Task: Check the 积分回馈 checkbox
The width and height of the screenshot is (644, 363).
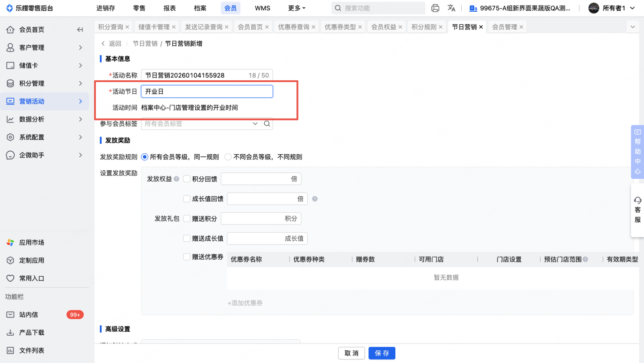Action: 187,179
